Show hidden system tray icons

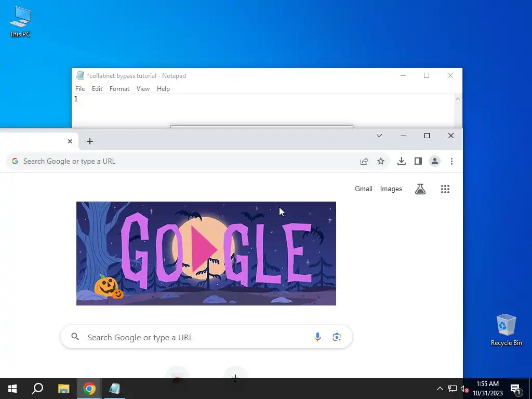[440, 389]
